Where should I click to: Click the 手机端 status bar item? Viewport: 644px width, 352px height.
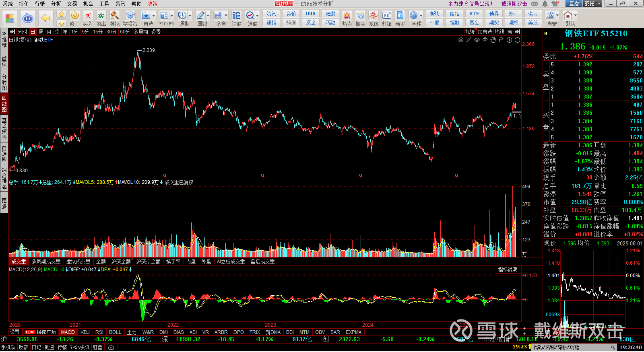point(8,347)
